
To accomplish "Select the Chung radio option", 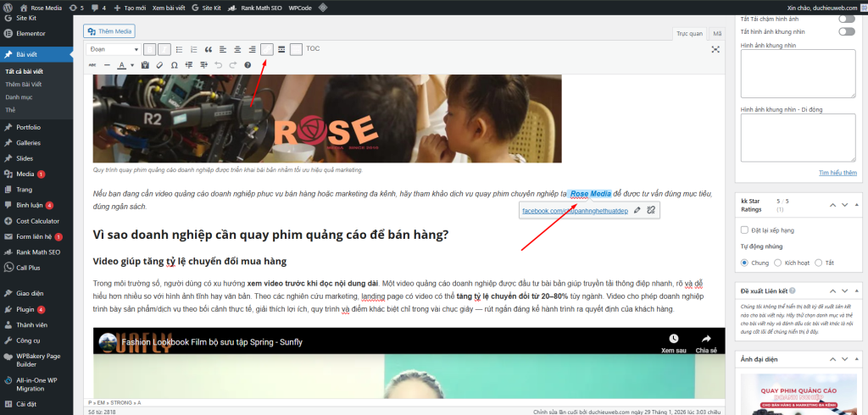I will 744,263.
